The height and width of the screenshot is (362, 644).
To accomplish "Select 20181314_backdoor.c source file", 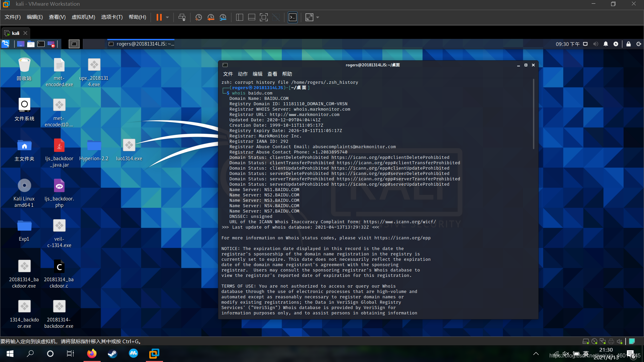I will [x=59, y=273].
